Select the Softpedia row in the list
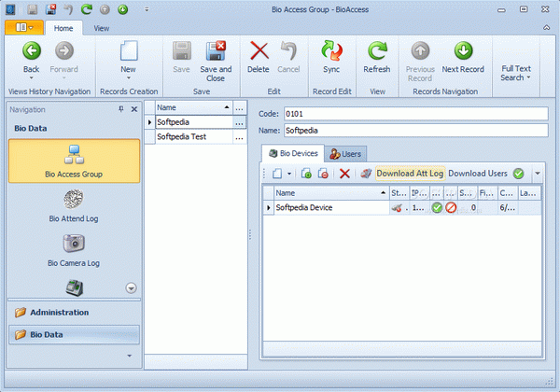Viewport: 560px width, 392px height. click(x=194, y=122)
